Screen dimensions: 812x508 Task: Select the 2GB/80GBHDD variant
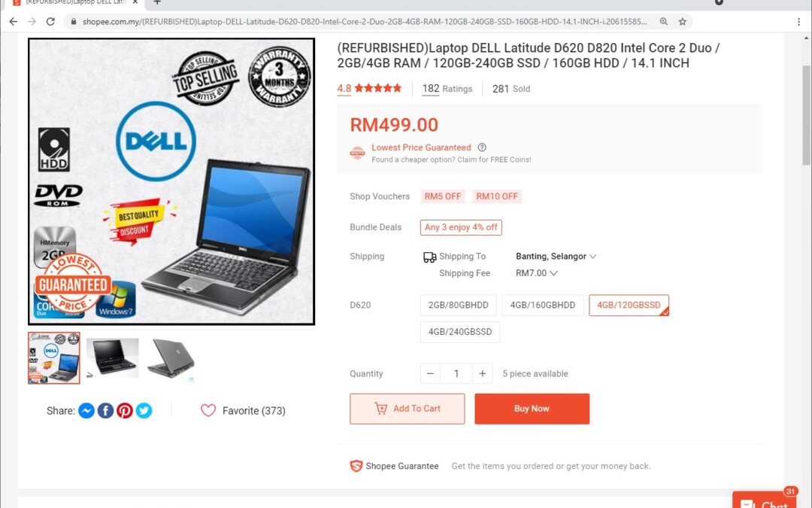click(x=459, y=306)
